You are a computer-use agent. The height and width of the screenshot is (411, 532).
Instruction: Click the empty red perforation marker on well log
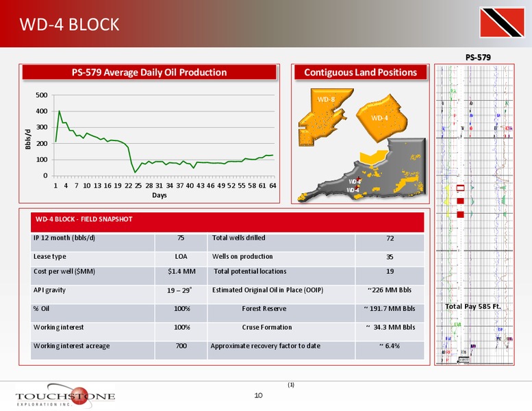(x=460, y=188)
